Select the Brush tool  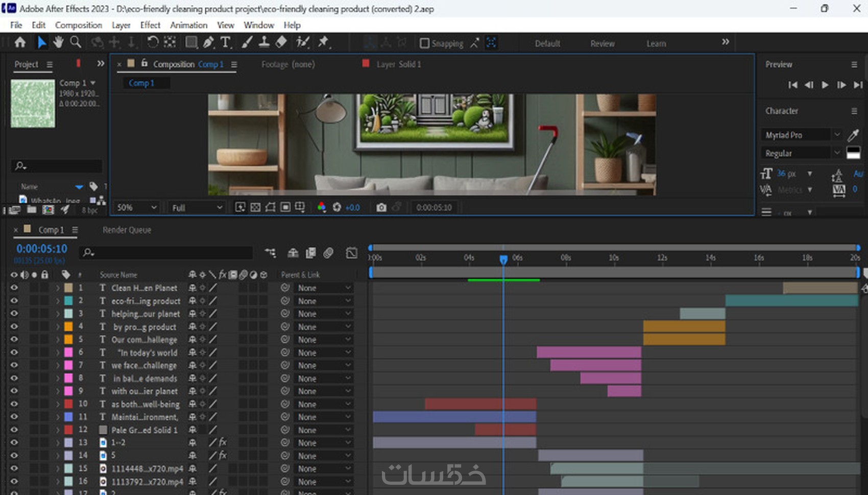tap(247, 43)
